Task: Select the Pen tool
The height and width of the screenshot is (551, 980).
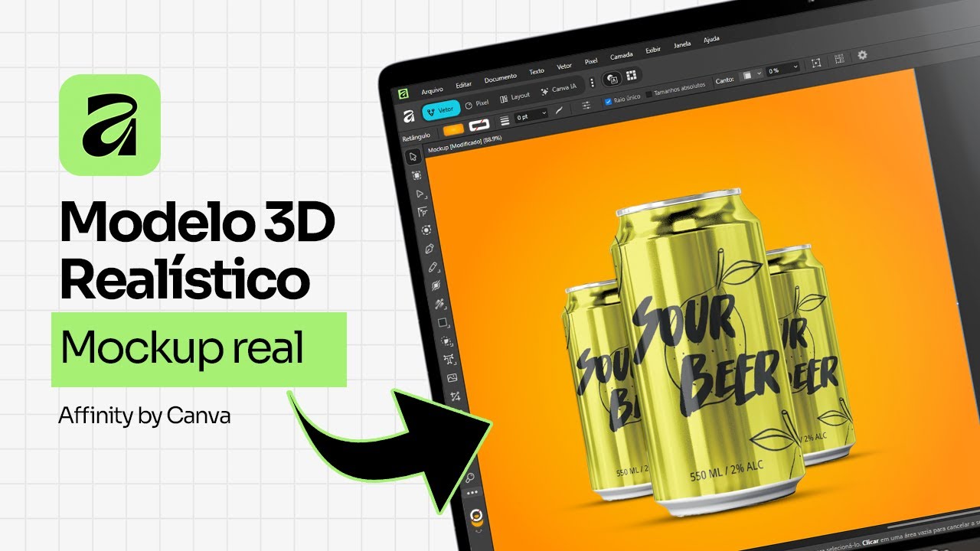Action: pyautogui.click(x=429, y=248)
